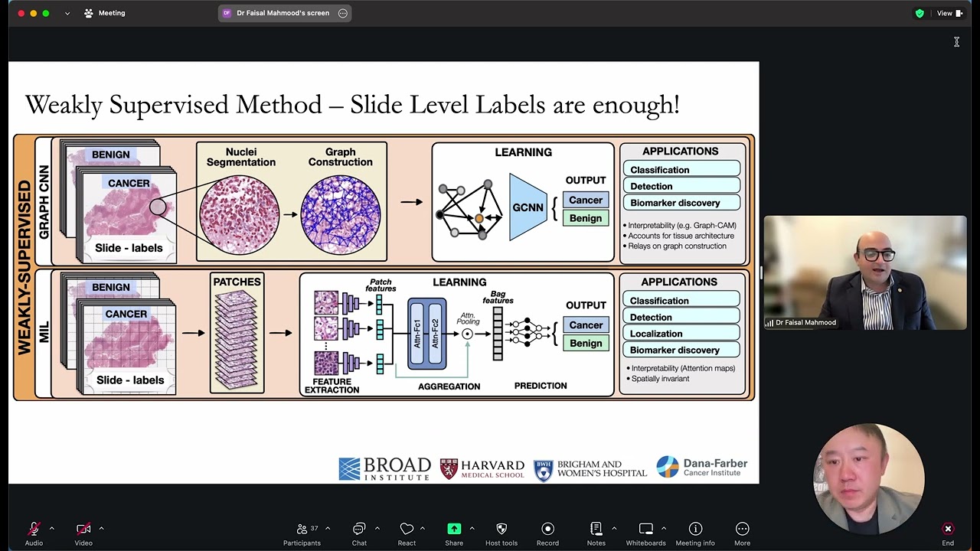Click the Record text label

pyautogui.click(x=547, y=543)
